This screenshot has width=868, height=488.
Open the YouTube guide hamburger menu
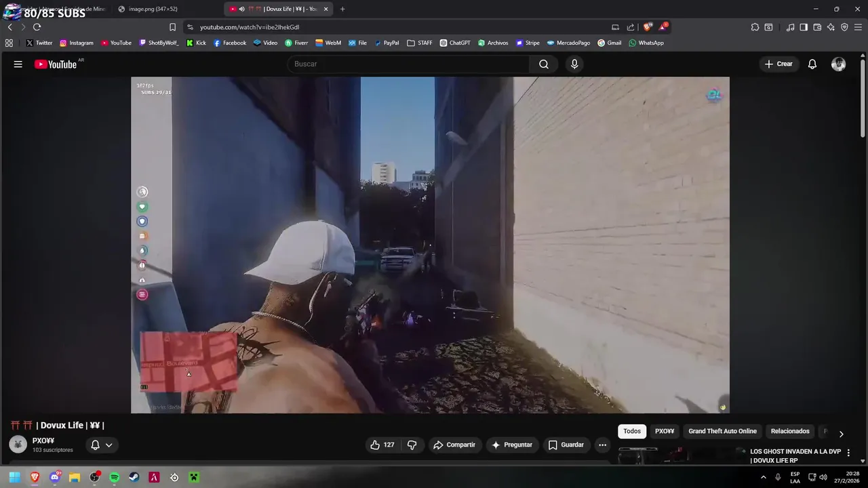tap(18, 64)
